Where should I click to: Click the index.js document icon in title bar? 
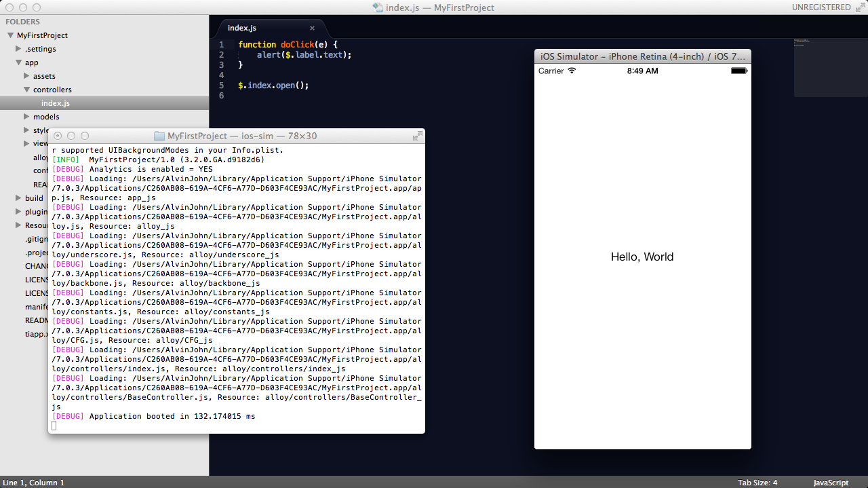tap(378, 7)
